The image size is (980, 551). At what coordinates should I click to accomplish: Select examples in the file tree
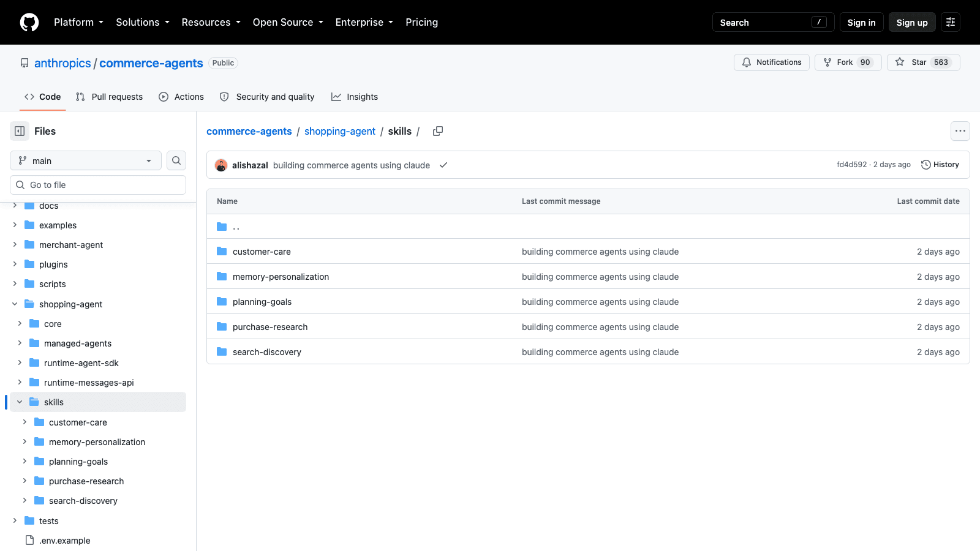58,225
